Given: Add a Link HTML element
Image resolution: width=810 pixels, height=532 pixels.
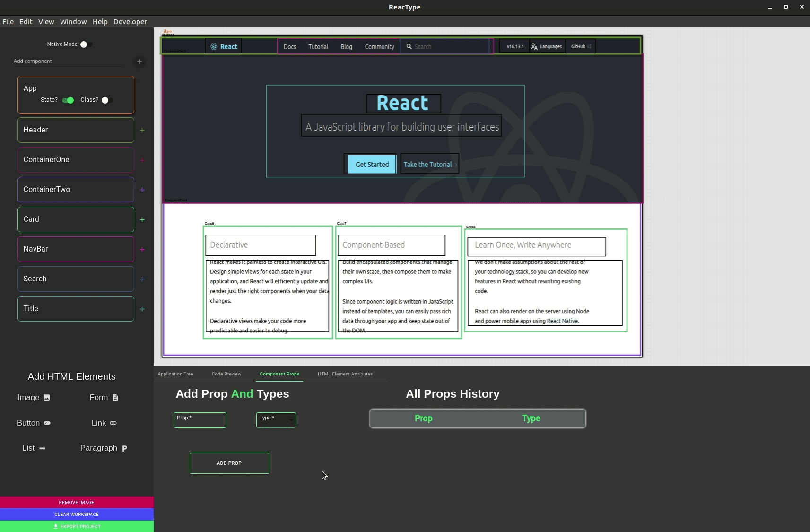Looking at the screenshot, I should (x=104, y=423).
